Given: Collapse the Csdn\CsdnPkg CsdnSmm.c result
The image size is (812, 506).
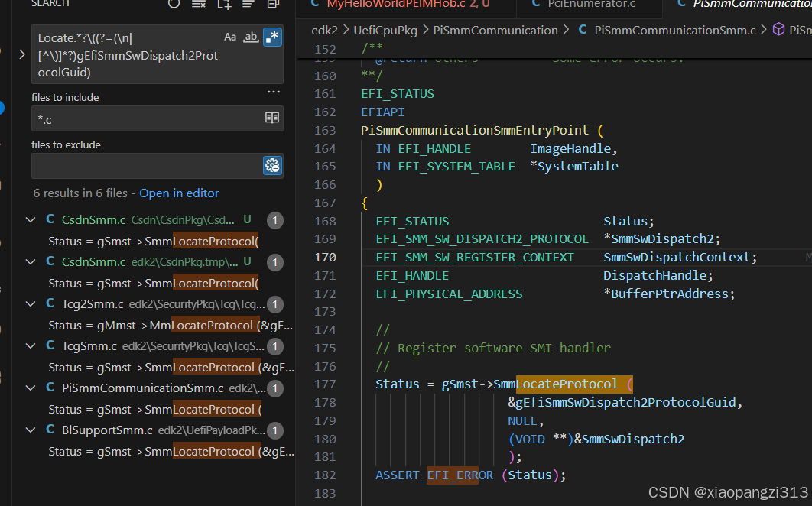Looking at the screenshot, I should pos(31,220).
